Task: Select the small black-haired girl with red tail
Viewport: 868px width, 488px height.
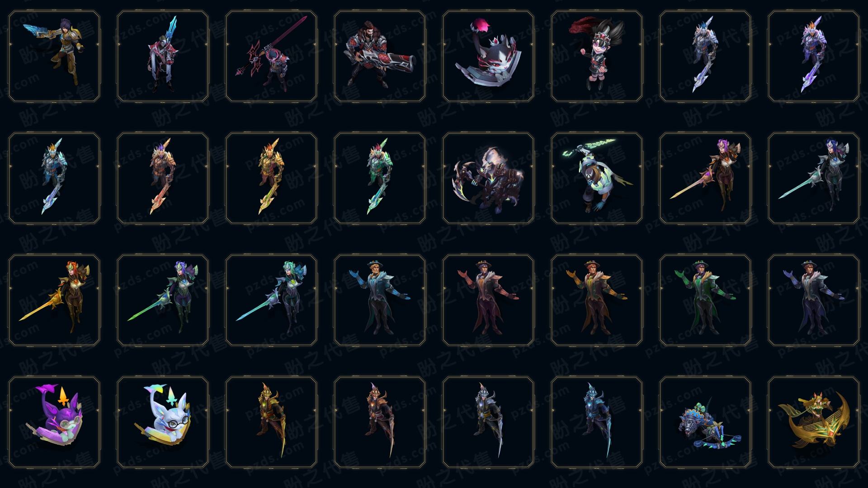Action: [597, 56]
